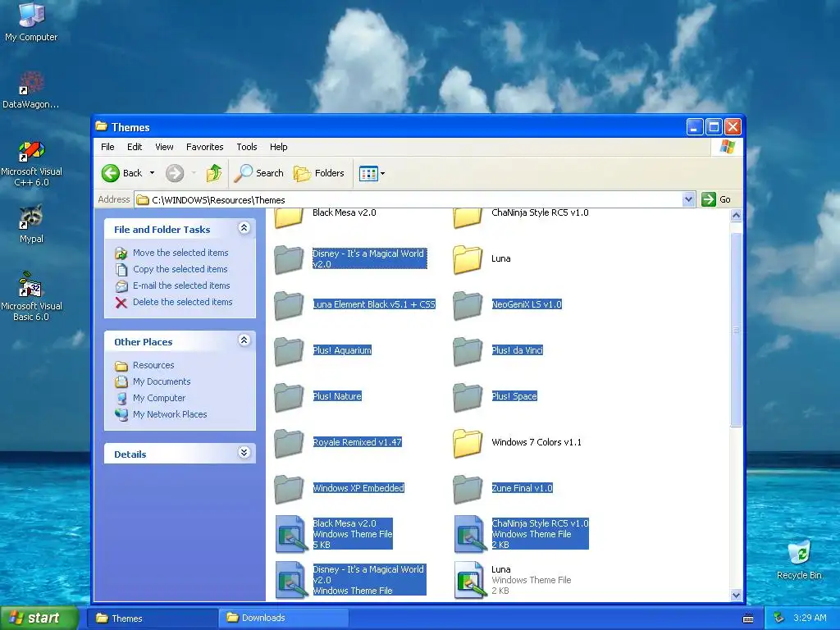Image resolution: width=840 pixels, height=630 pixels.
Task: Collapse the Other Places panel
Action: [x=244, y=340]
